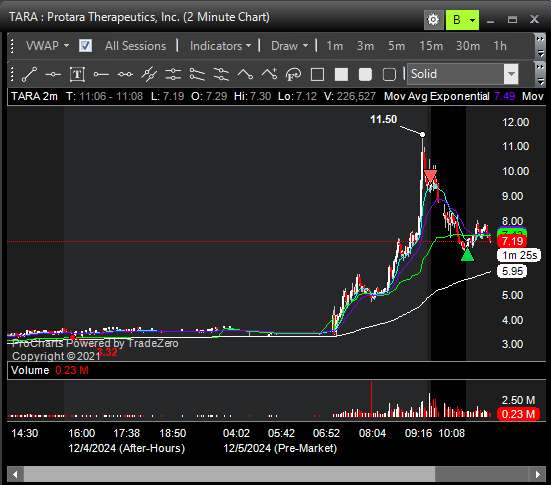Screen dimensions: 551x485
Task: Click the green buy triangle marker
Action: (x=467, y=255)
